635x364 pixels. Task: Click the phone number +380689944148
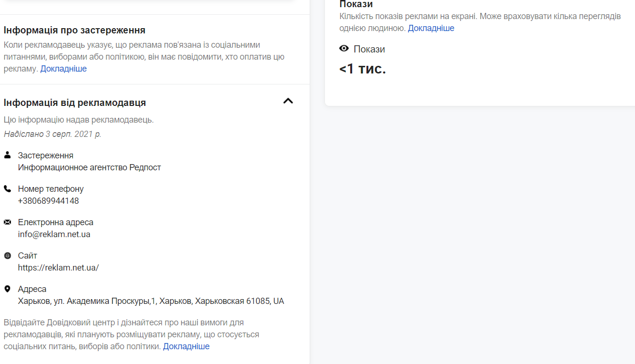(x=48, y=201)
